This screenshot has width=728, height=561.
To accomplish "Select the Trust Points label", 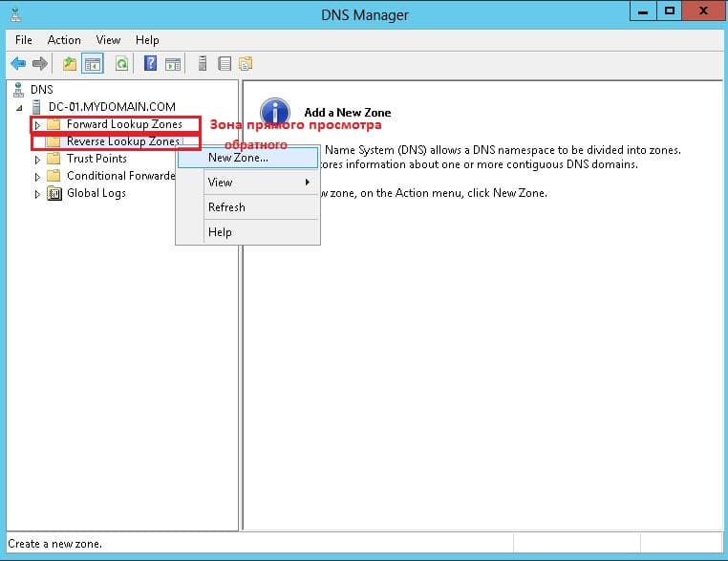I will [96, 159].
